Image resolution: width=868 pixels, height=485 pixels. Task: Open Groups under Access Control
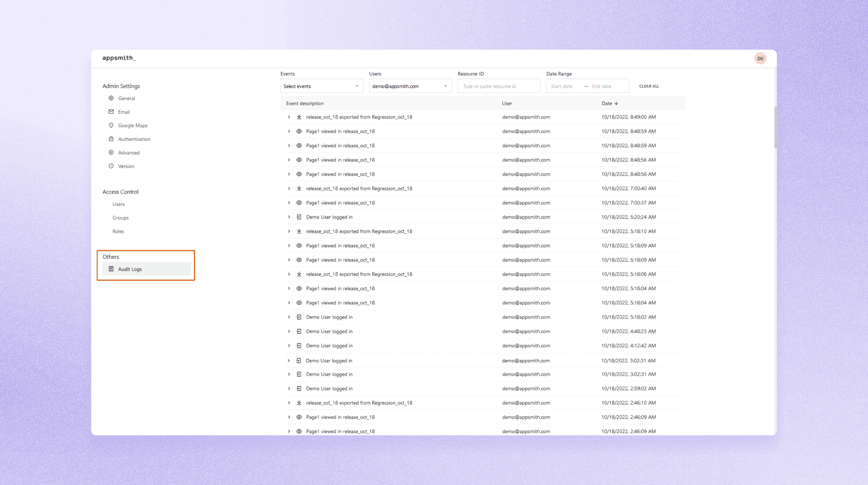[x=120, y=218]
